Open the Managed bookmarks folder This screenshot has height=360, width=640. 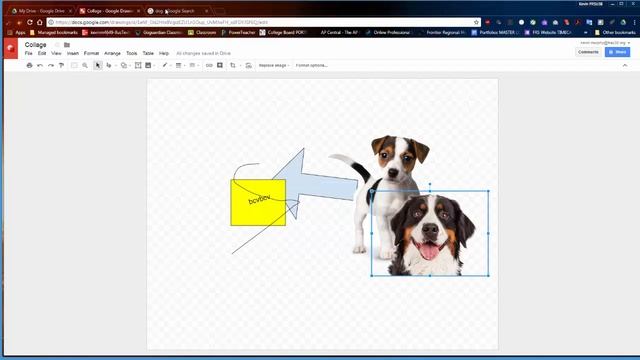coord(54,32)
